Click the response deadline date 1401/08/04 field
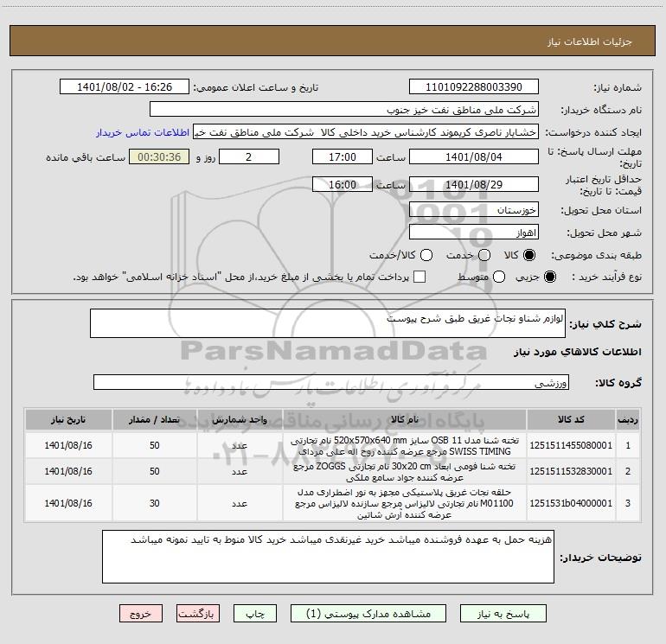 tap(474, 156)
